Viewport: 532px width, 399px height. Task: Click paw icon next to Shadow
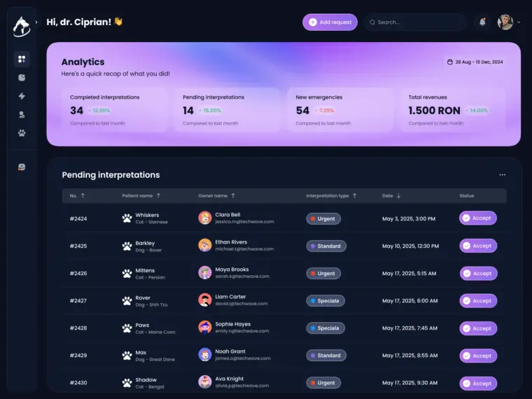pyautogui.click(x=127, y=383)
